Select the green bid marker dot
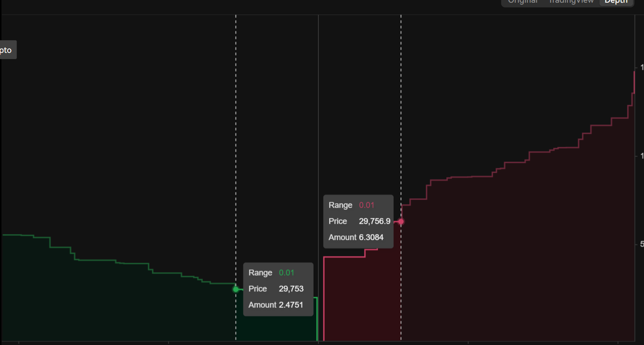Screen dimensions: 644x345 [236, 289]
